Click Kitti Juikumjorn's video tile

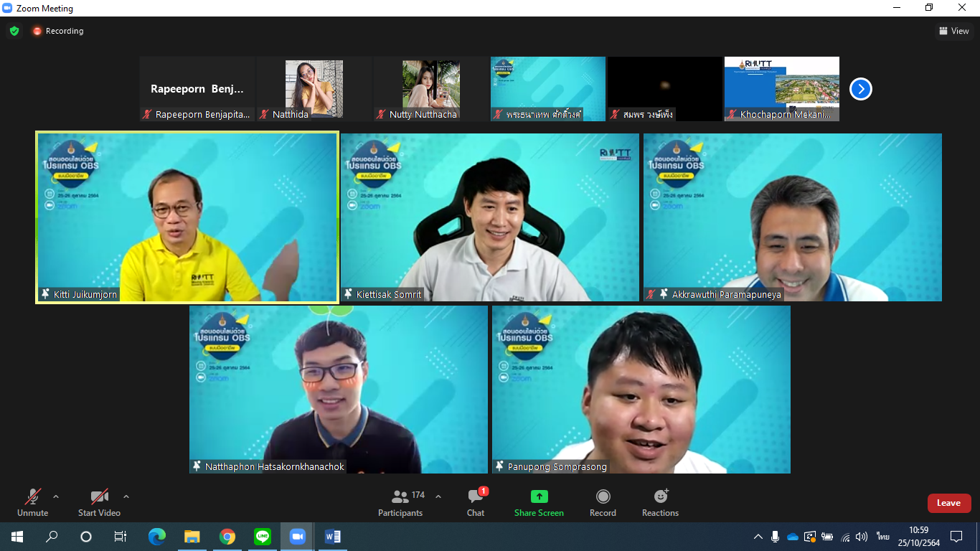187,217
